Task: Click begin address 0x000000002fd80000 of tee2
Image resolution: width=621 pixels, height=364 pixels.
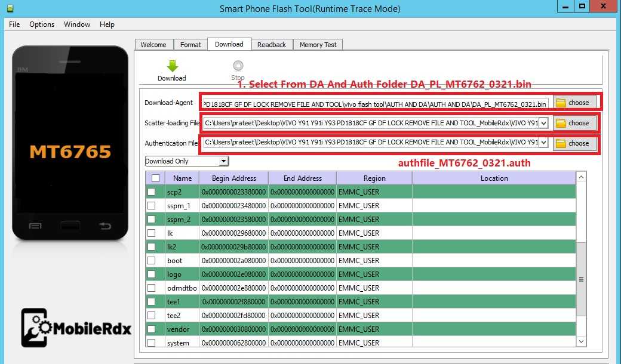Action: click(233, 315)
